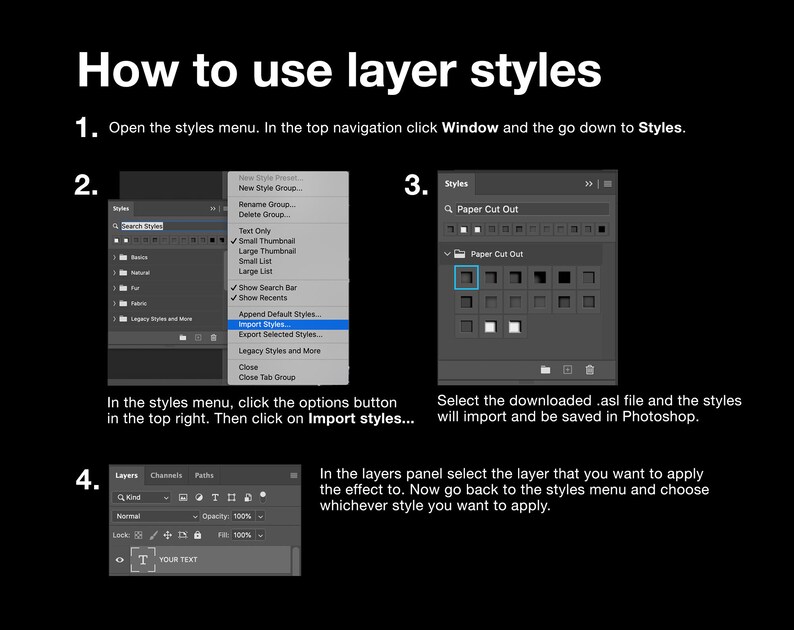Select the smart object filter icon

tap(248, 497)
